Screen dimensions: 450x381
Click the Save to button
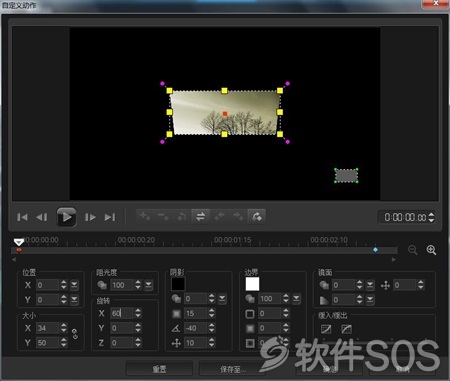coord(232,369)
